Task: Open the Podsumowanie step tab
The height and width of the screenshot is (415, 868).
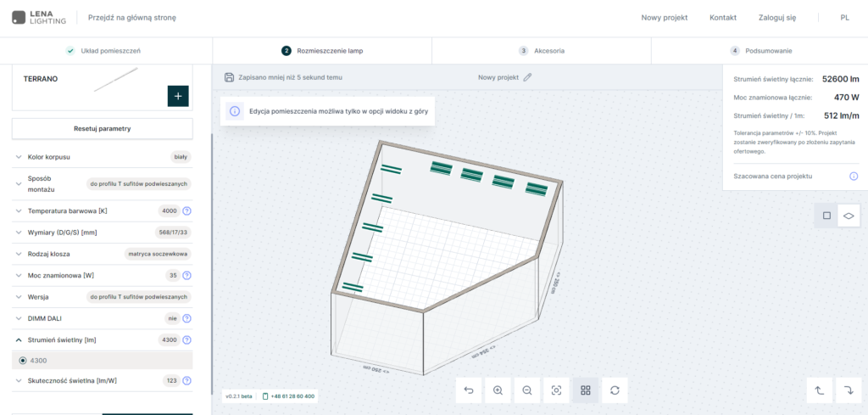Action: point(759,51)
